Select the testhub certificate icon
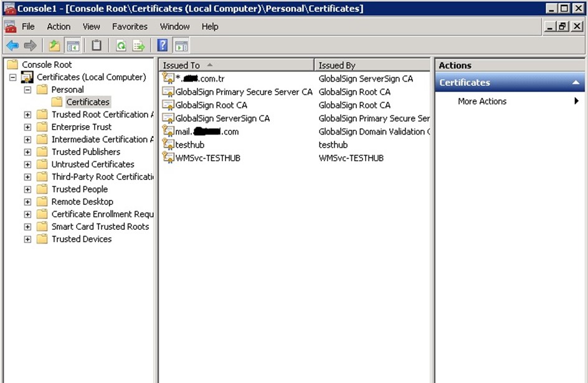Screen dimensions: 588x383 pos(168,144)
